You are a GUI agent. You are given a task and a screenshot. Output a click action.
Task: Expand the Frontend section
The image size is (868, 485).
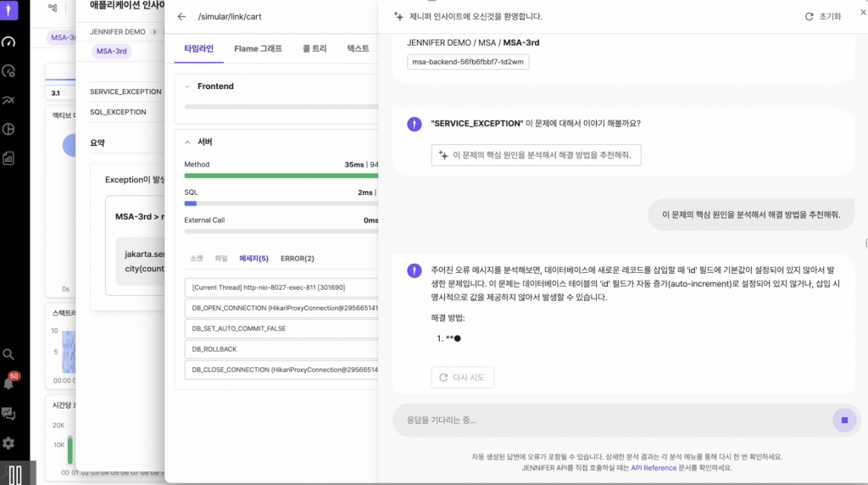pos(187,86)
